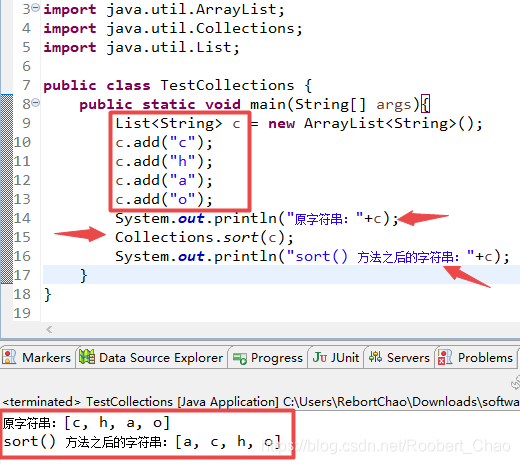Click console output line beginning 'sort()'
Viewport: 520px width, 464px height.
point(142,442)
